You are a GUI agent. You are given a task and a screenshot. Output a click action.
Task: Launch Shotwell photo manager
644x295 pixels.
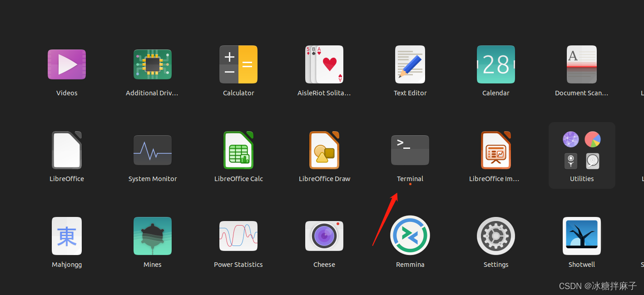[x=582, y=236]
